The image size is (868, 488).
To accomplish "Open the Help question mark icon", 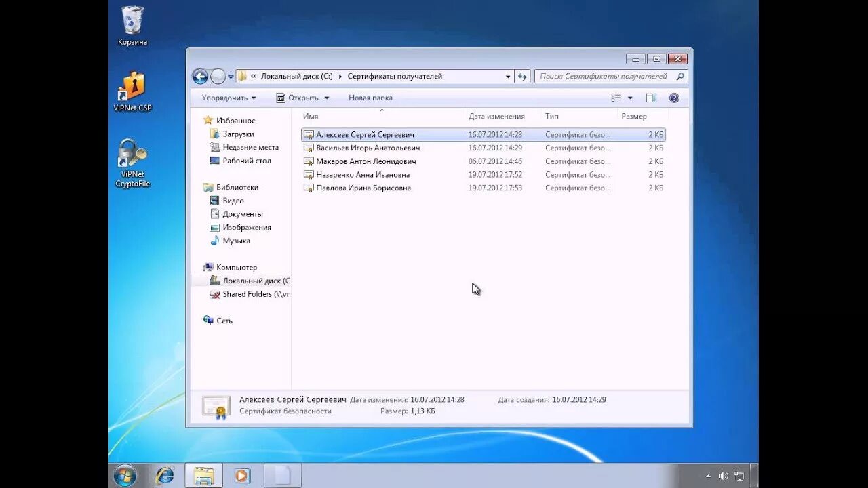I will [674, 98].
